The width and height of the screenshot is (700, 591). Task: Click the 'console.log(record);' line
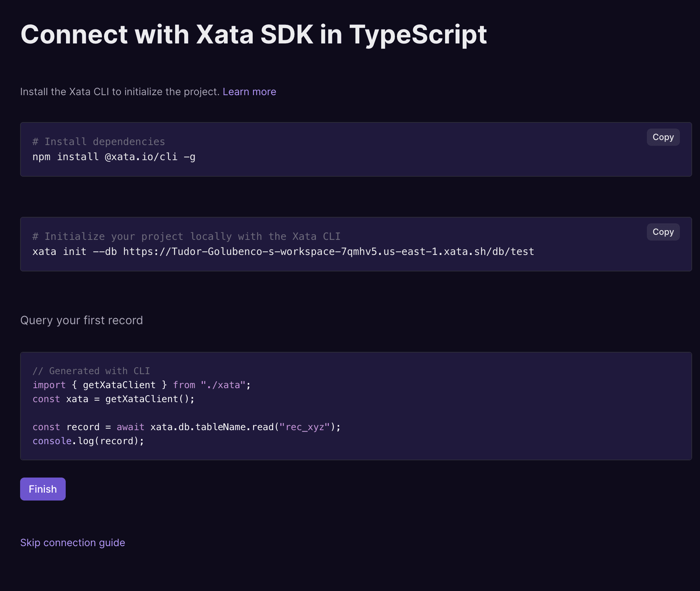coord(88,441)
